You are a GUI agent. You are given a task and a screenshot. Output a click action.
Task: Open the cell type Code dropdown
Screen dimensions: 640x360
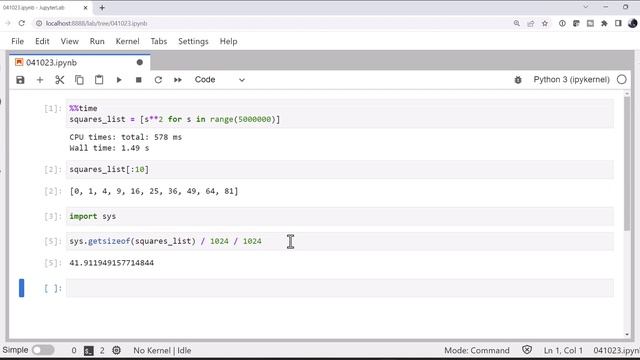point(220,80)
